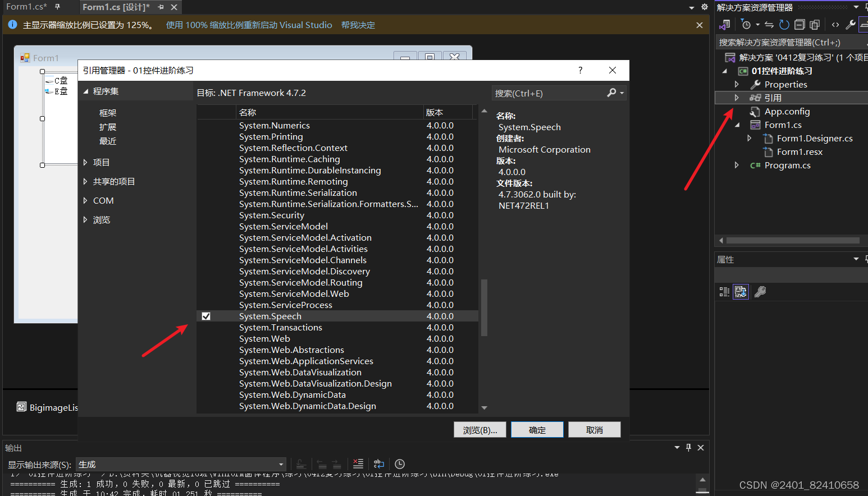868x496 pixels.
Task: Open the Output panel window options dropdown
Action: [677, 447]
